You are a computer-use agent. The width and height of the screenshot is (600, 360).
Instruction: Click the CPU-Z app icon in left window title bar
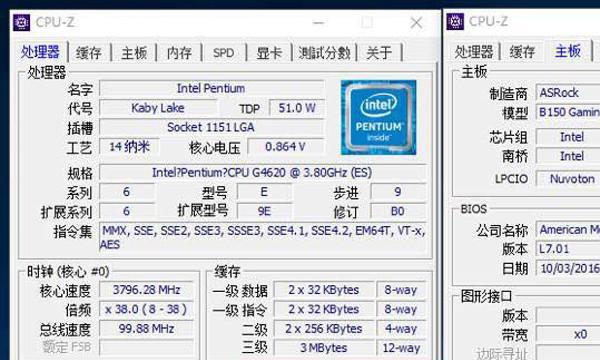click(x=21, y=22)
